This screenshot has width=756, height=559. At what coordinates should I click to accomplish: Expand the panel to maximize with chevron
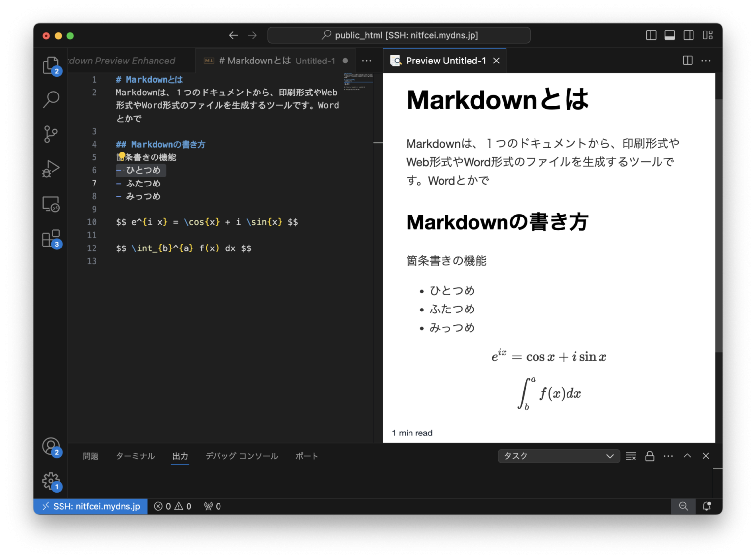pos(687,456)
